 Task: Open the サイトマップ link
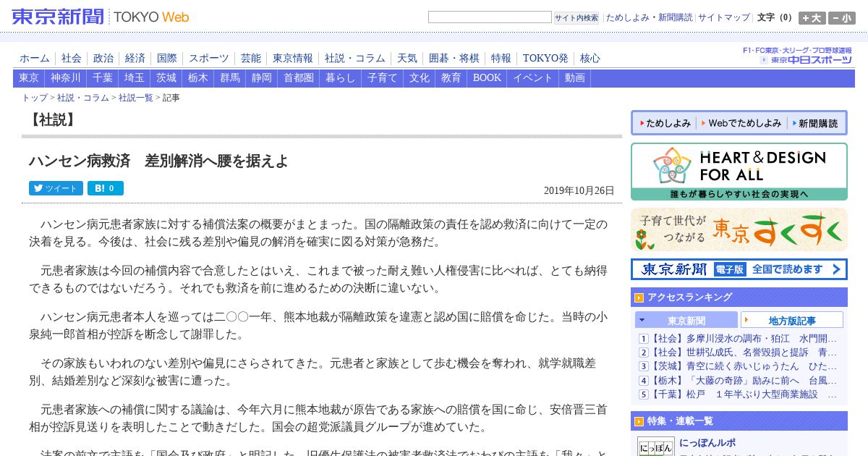(723, 17)
